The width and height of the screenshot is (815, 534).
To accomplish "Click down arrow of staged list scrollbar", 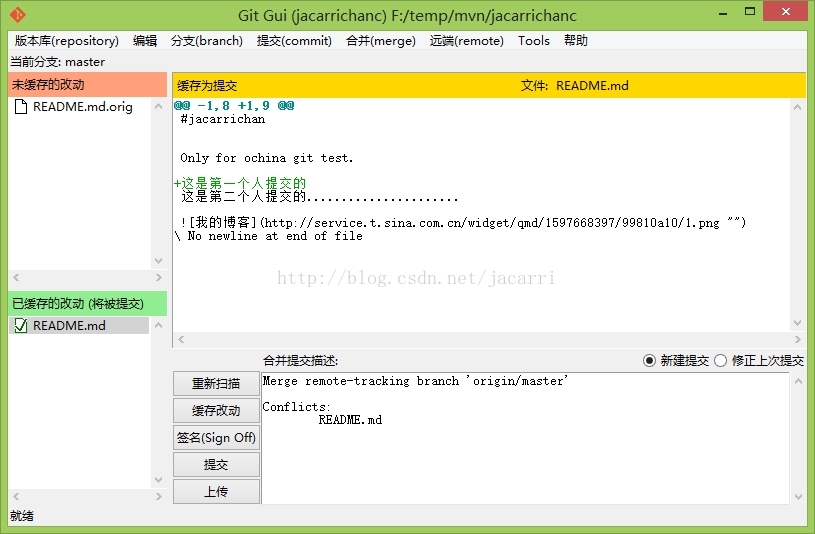I will pos(159,480).
